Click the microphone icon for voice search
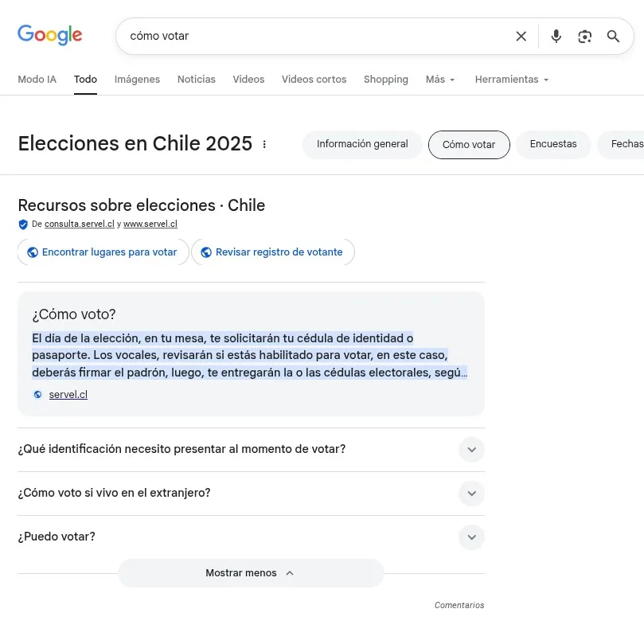 556,36
